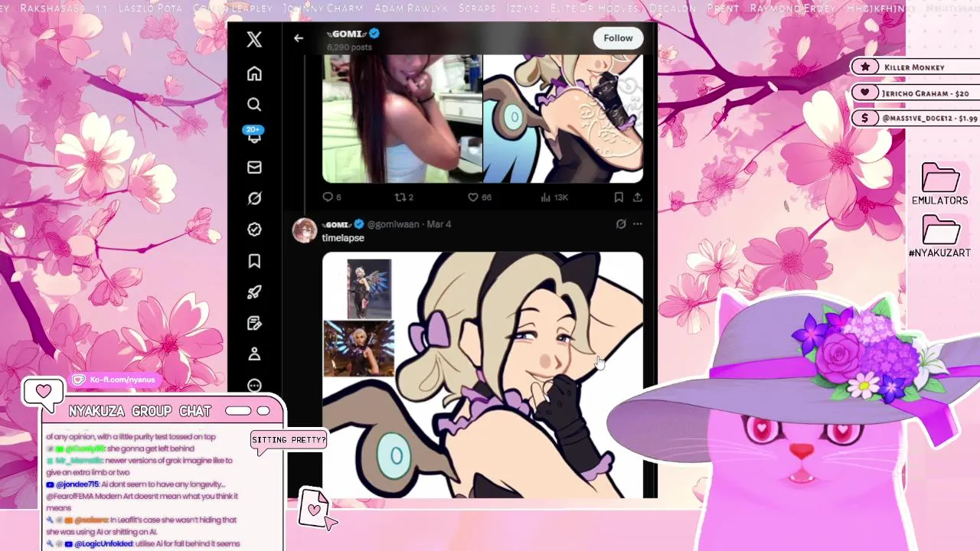Viewport: 980px width, 551px height.
Task: Go back using the left arrow
Action: point(299,38)
